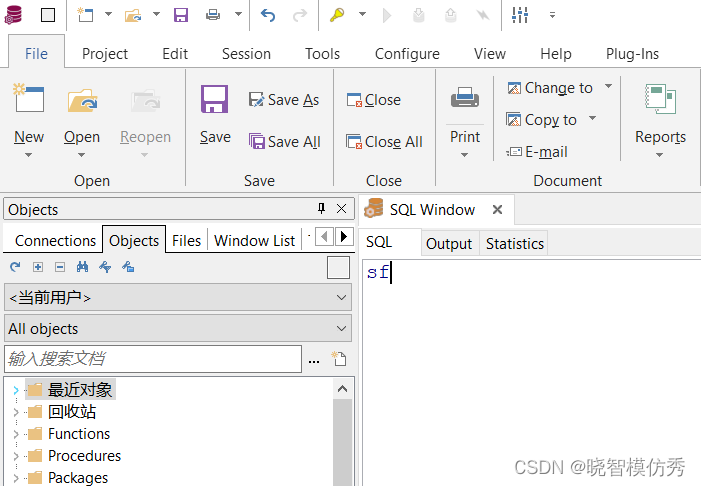Open the Plug-Ins ribbon tab
This screenshot has height=486, width=701.
point(632,54)
